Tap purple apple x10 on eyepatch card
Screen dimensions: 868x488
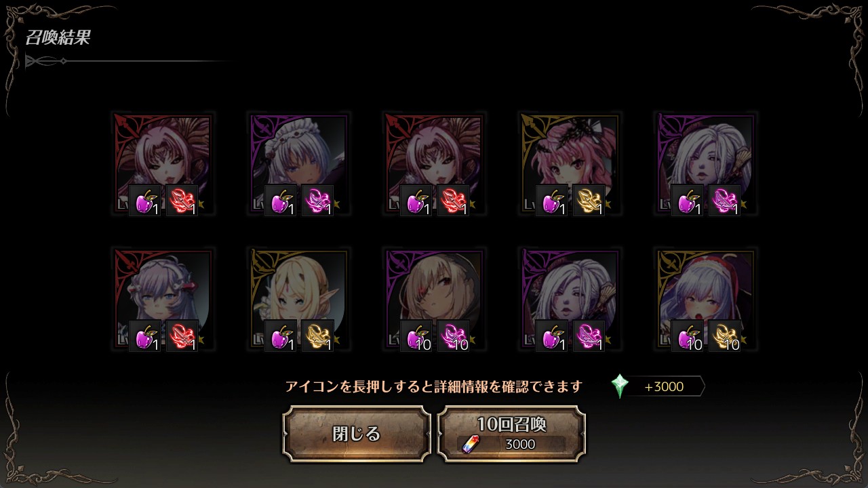pyautogui.click(x=416, y=336)
